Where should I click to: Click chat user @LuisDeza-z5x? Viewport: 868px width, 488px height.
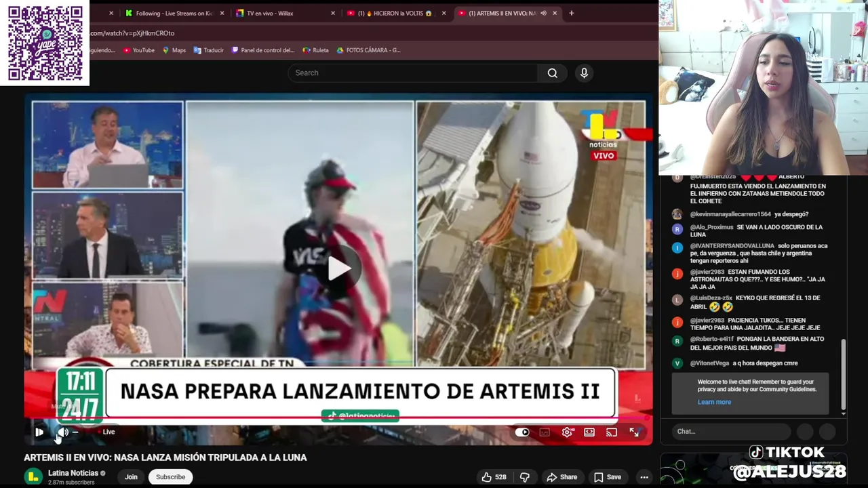point(711,298)
